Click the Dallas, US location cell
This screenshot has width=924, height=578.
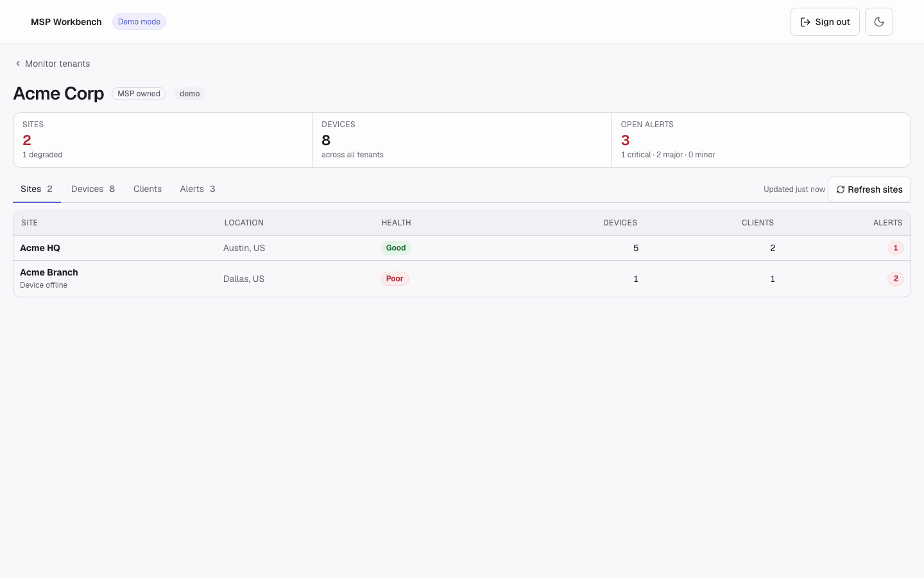[x=244, y=279]
